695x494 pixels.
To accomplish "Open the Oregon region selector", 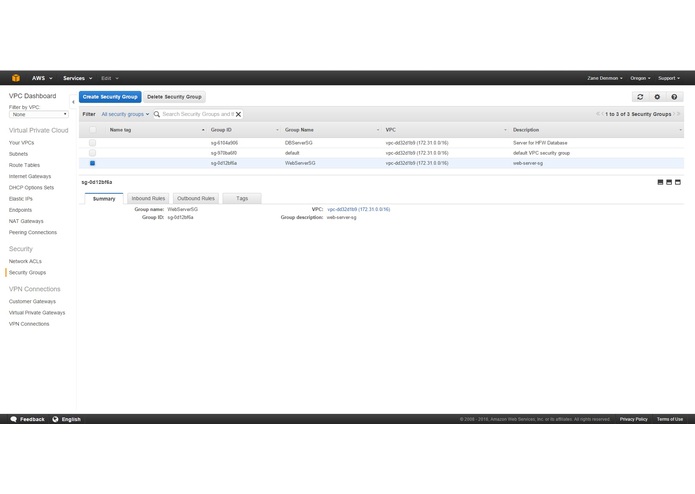I will click(x=640, y=78).
